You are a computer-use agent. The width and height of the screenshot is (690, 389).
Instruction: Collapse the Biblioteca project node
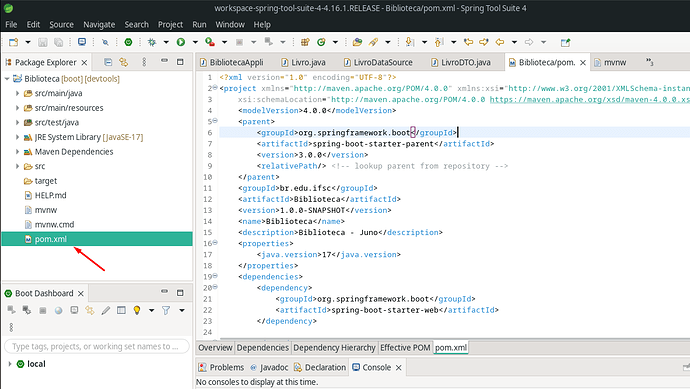pyautogui.click(x=7, y=79)
